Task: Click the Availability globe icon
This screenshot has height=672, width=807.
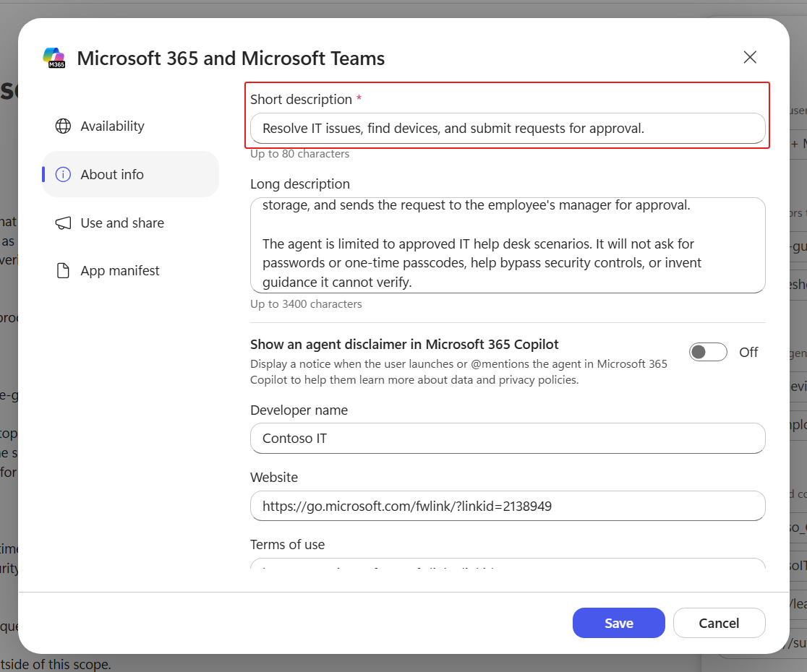Action: (x=64, y=126)
